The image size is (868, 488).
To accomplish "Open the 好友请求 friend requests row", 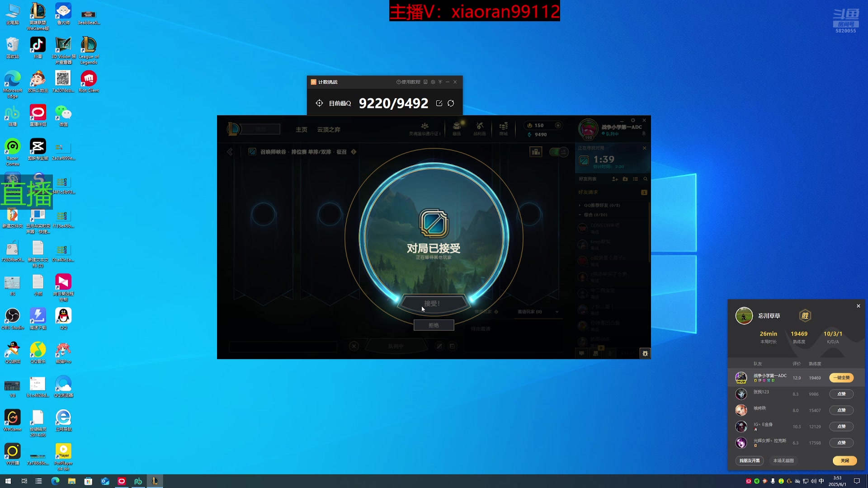I will point(613,192).
